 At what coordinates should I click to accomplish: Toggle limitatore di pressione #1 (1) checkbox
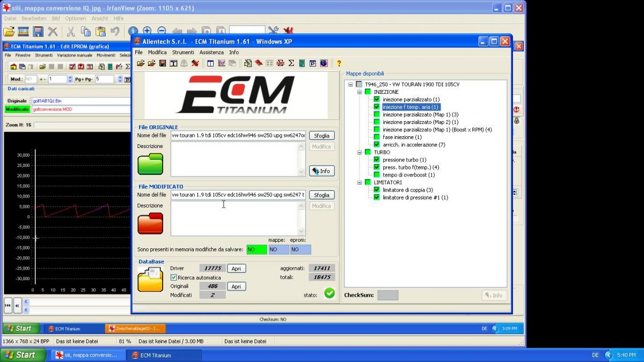coord(377,197)
